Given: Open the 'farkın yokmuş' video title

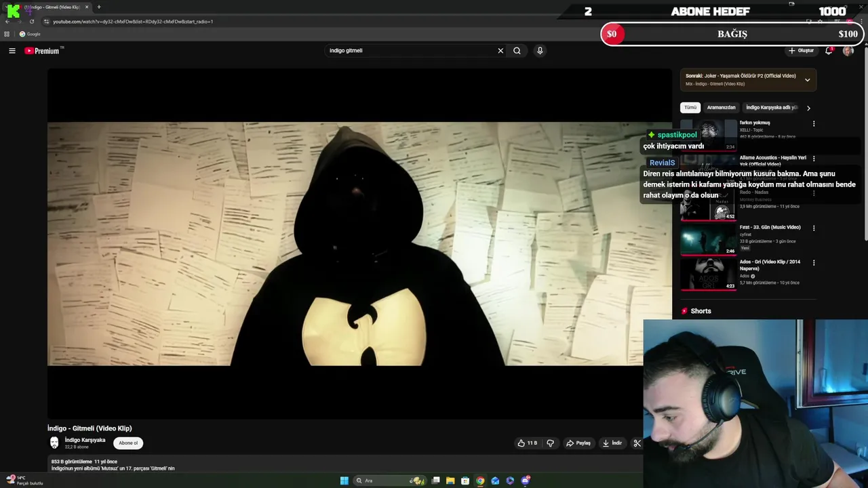Looking at the screenshot, I should pyautogui.click(x=755, y=123).
